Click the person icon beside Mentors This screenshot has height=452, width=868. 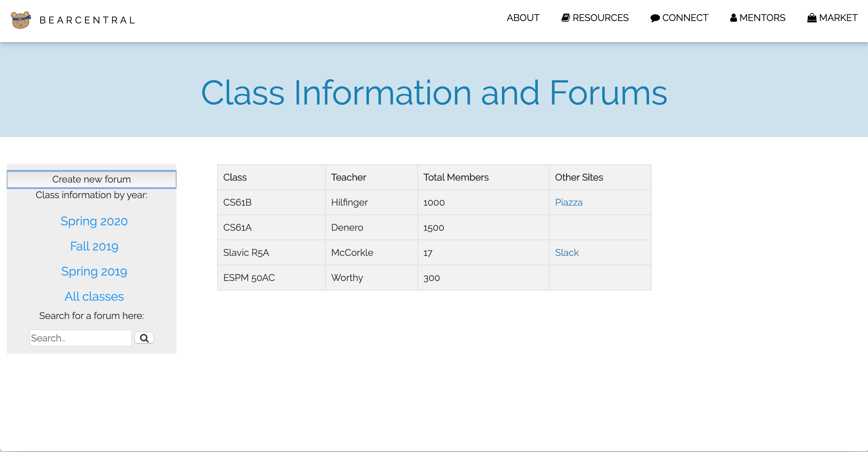[x=733, y=18]
